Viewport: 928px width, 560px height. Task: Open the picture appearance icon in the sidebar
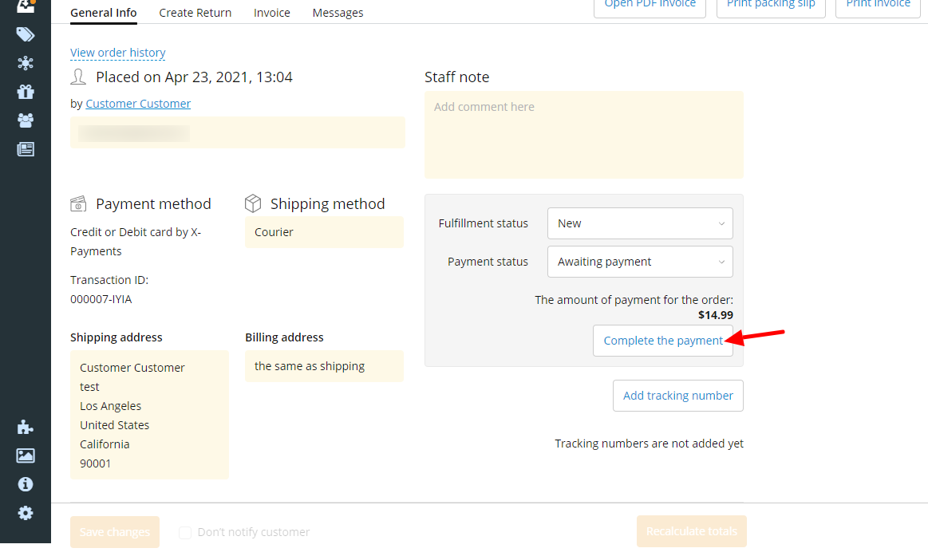25,455
